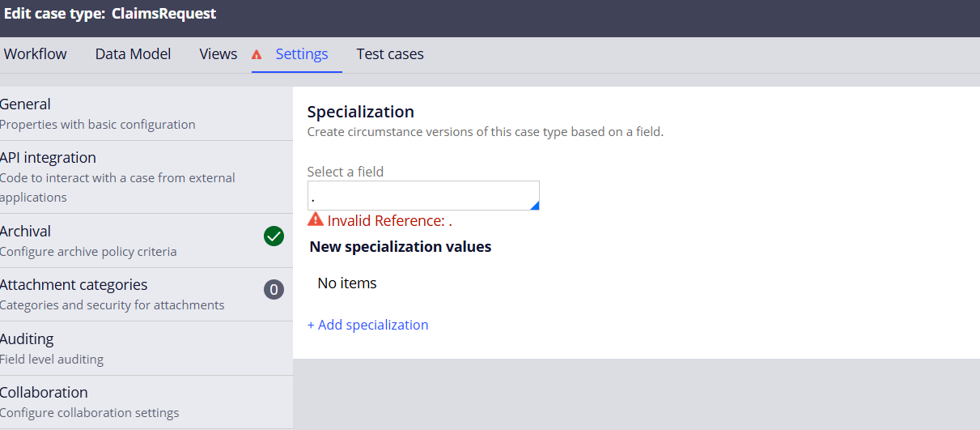Open Collaboration settings section

(x=97, y=402)
